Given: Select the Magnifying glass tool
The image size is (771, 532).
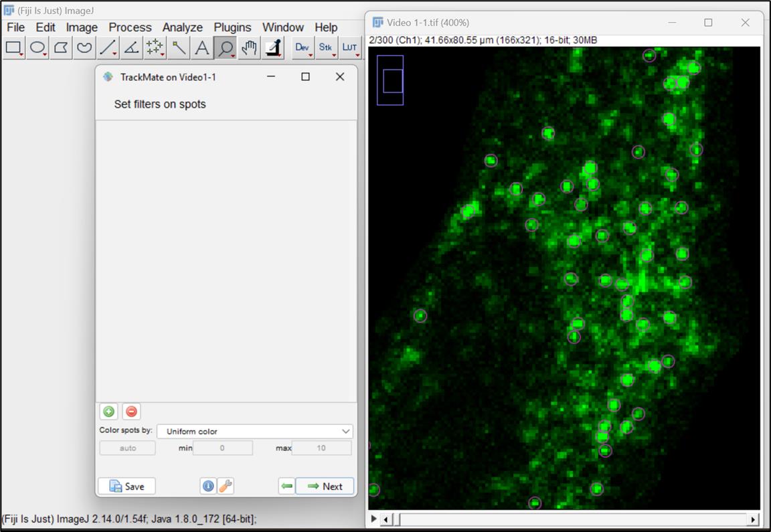Looking at the screenshot, I should 226,48.
